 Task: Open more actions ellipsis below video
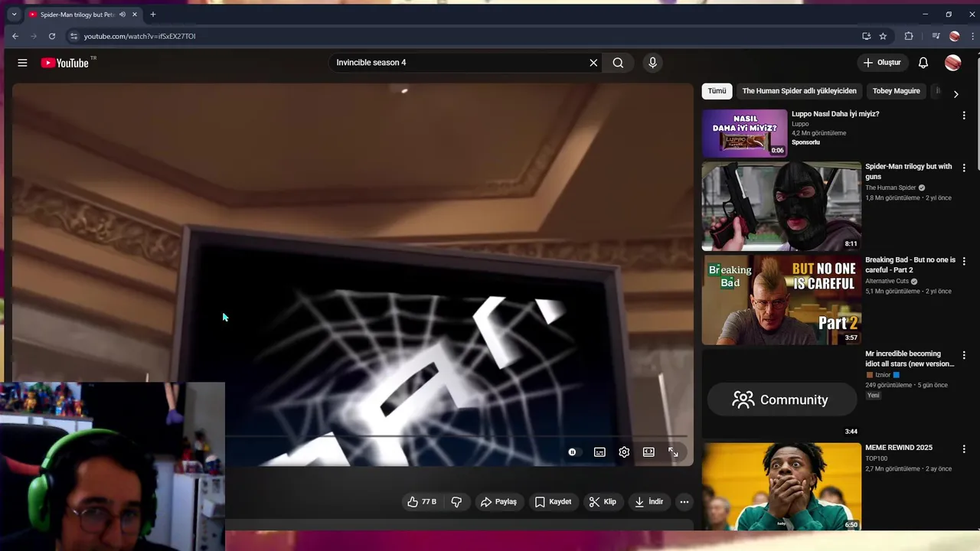684,502
